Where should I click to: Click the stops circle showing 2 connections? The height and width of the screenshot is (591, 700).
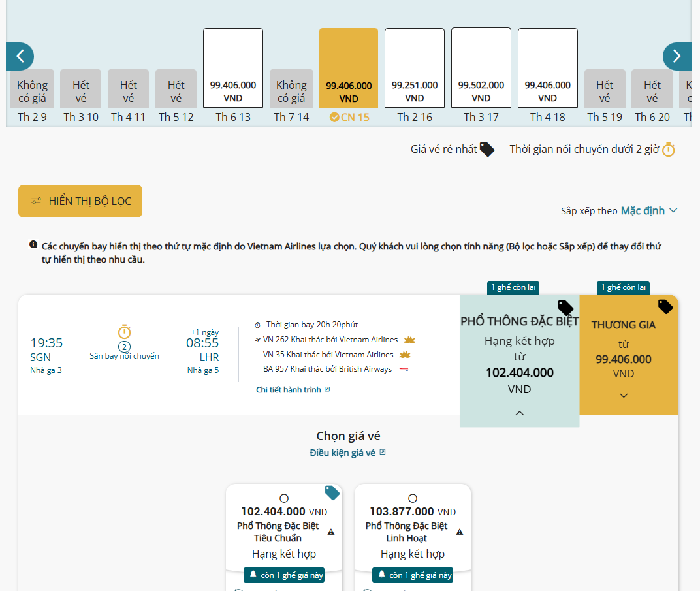click(x=124, y=347)
